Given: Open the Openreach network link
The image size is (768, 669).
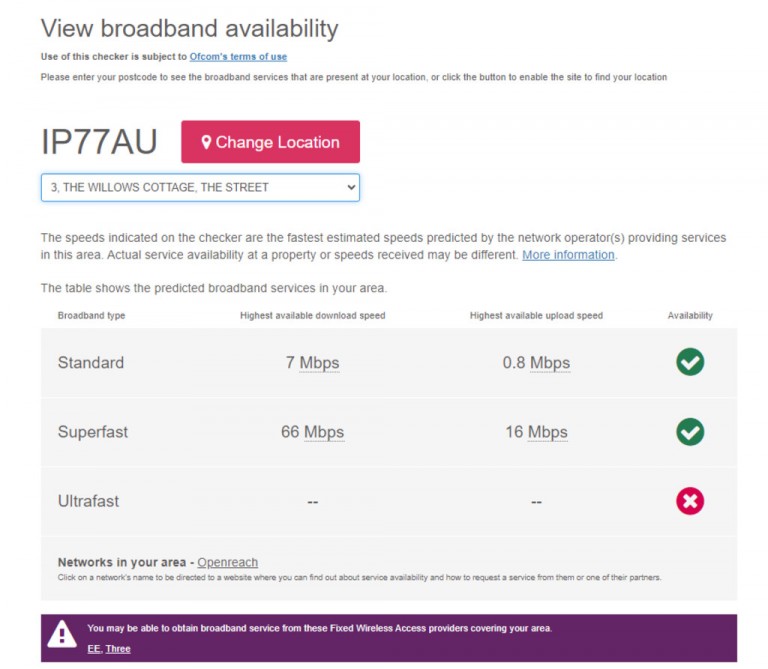Looking at the screenshot, I should coord(227,562).
